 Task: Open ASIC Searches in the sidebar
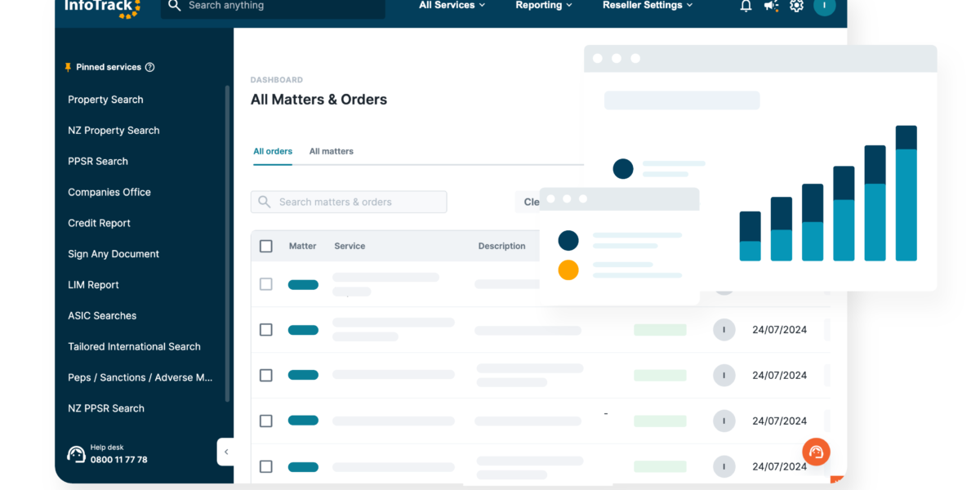102,316
